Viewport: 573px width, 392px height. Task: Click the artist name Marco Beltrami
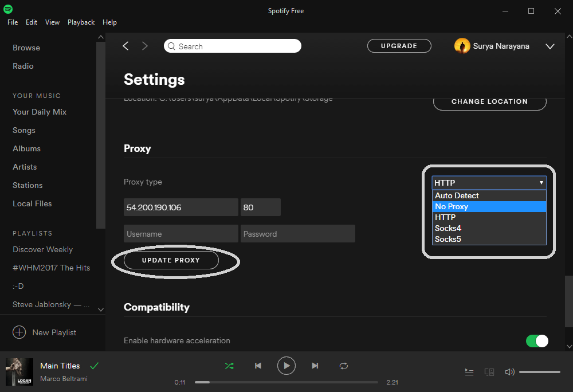click(x=64, y=379)
